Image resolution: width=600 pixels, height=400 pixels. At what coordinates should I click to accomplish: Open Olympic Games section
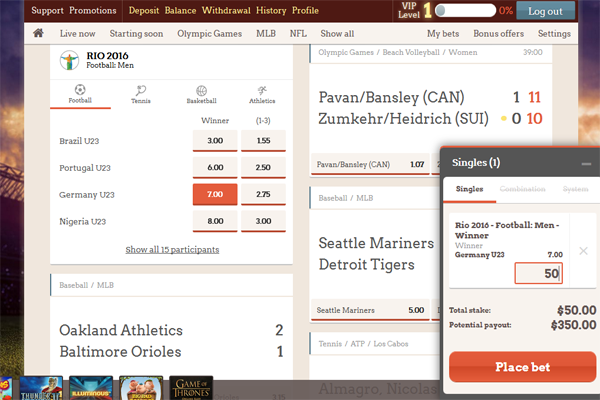(209, 34)
